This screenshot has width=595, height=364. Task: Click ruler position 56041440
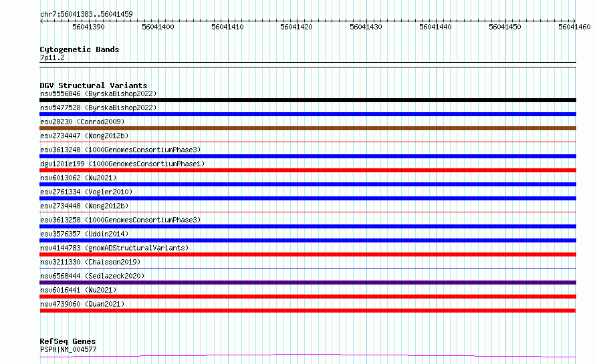pos(435,27)
